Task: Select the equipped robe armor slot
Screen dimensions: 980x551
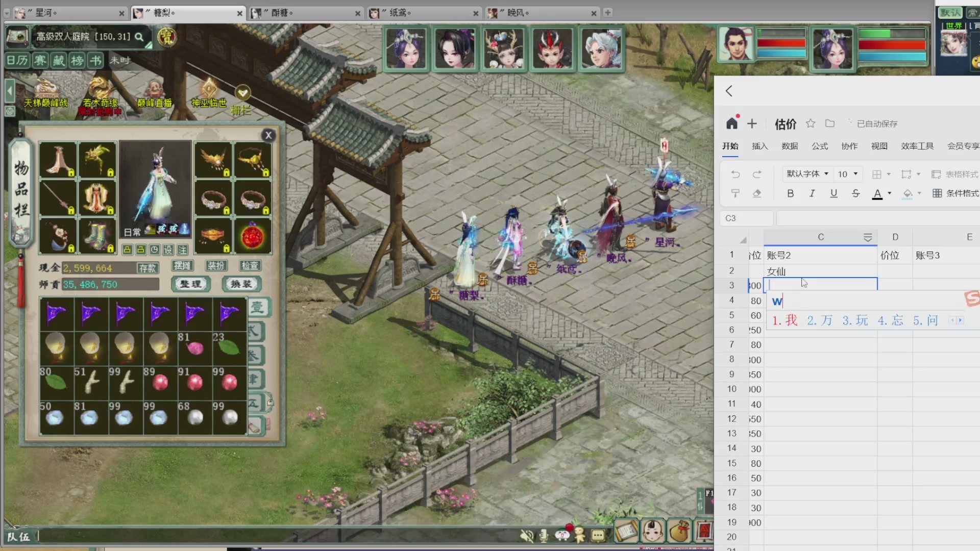Action: coord(97,198)
